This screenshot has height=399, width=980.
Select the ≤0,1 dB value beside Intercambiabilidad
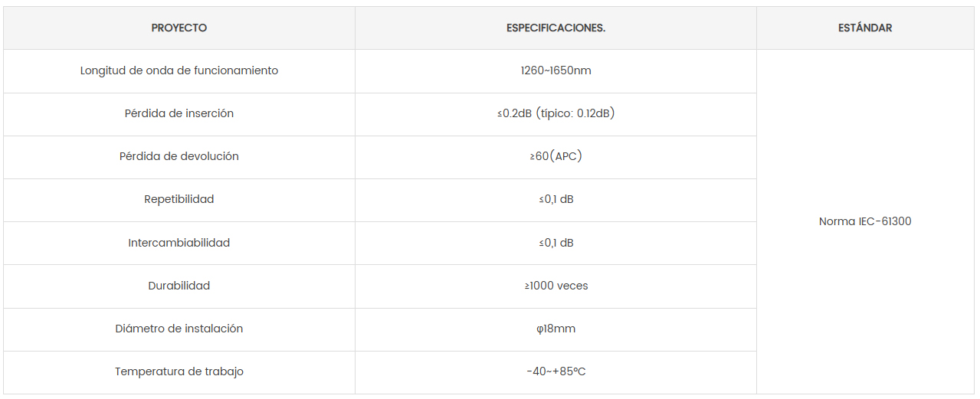pos(556,243)
